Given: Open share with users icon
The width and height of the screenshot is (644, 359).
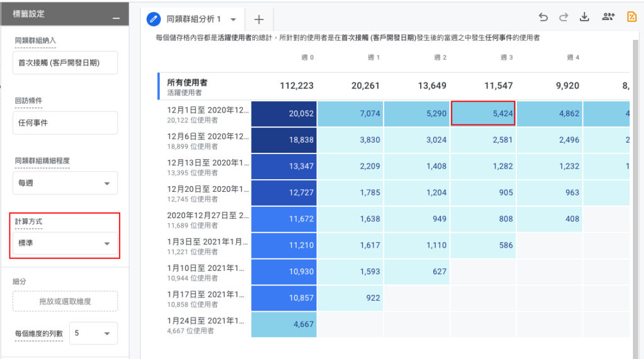Looking at the screenshot, I should tap(608, 17).
